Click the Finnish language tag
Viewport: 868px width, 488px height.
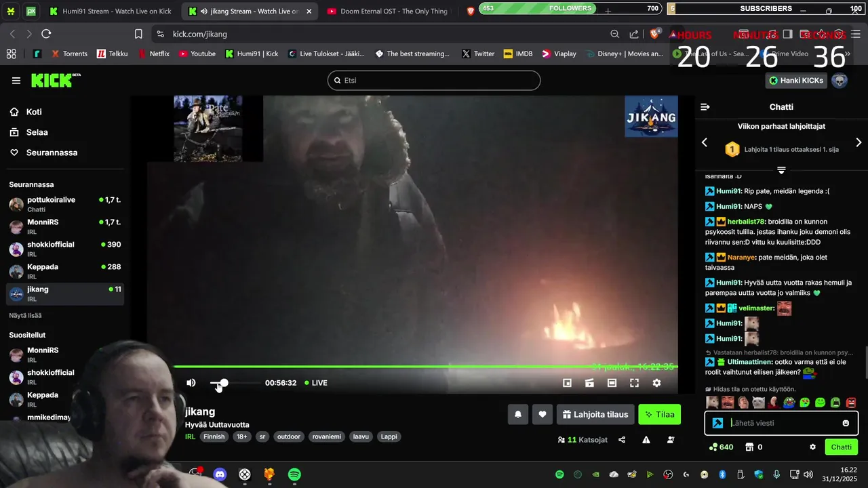pos(214,437)
